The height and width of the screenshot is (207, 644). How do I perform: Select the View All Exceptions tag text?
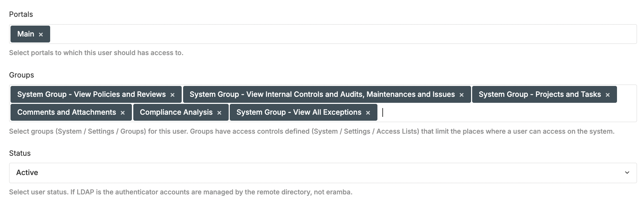pyautogui.click(x=298, y=112)
